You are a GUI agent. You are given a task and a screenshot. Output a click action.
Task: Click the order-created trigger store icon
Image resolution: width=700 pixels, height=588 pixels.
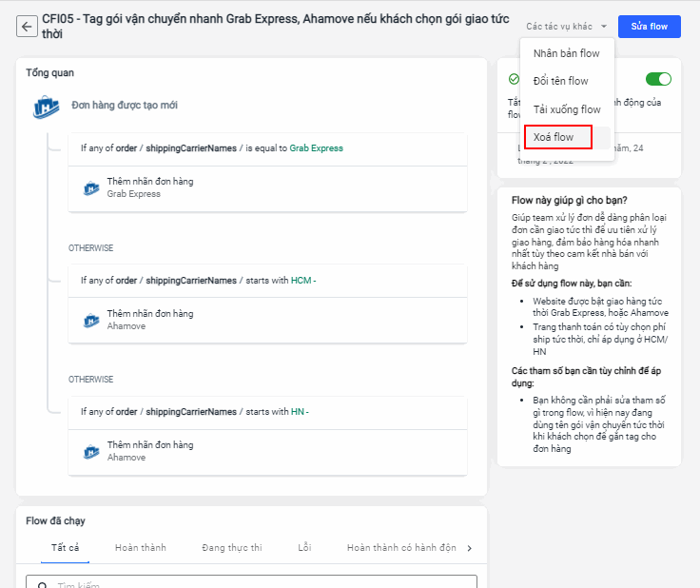46,106
